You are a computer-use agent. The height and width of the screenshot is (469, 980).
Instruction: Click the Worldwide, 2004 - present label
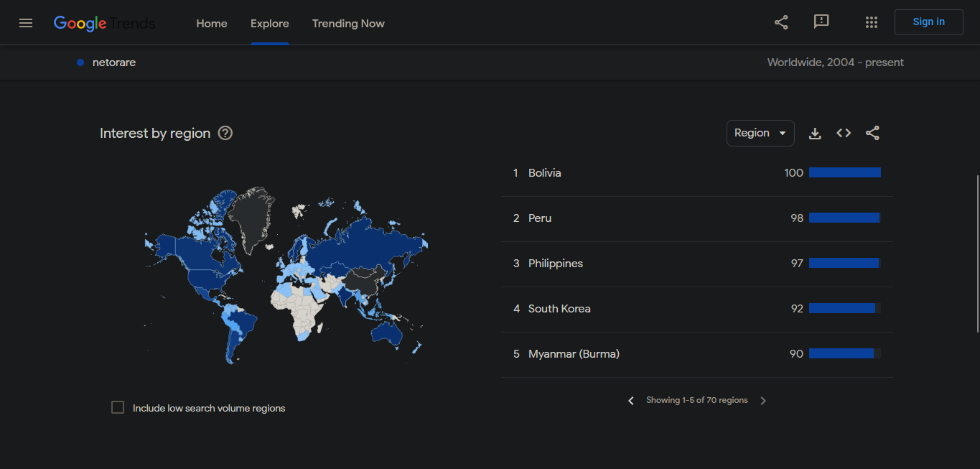click(x=835, y=62)
